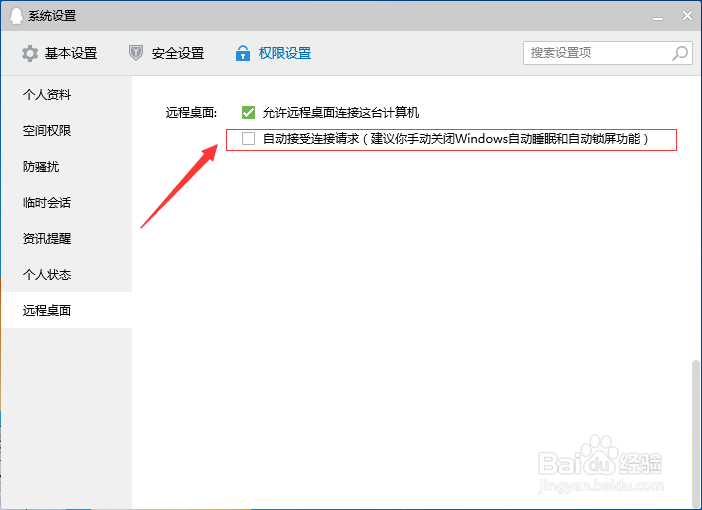Click the blue lock icon for permission settings
Viewport: 702px width, 510px height.
tap(243, 53)
